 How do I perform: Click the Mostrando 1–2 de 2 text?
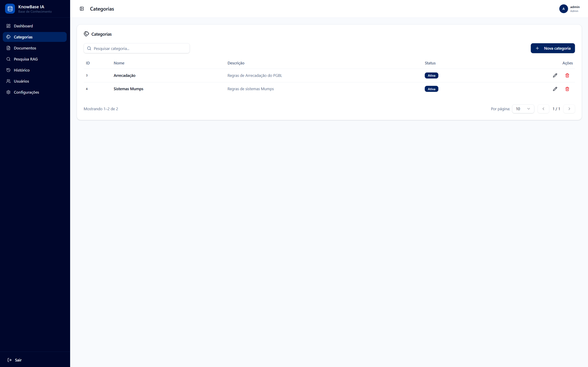click(101, 109)
